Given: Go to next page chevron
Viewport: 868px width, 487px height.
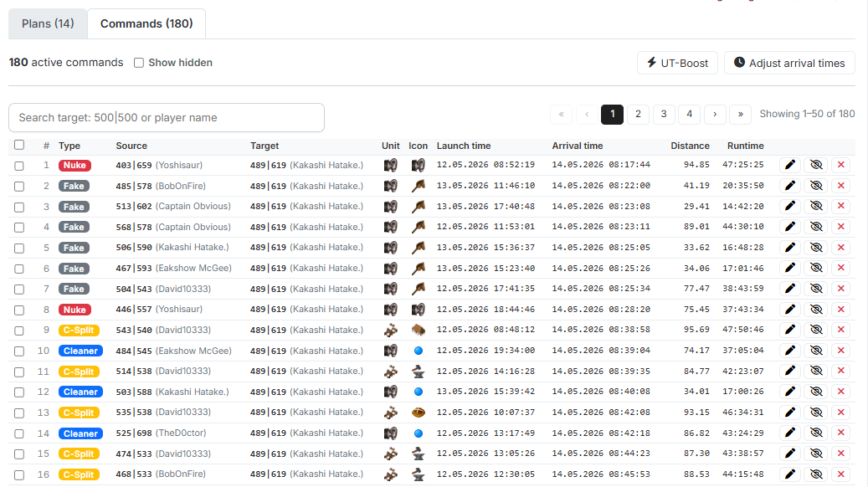Looking at the screenshot, I should 715,114.
